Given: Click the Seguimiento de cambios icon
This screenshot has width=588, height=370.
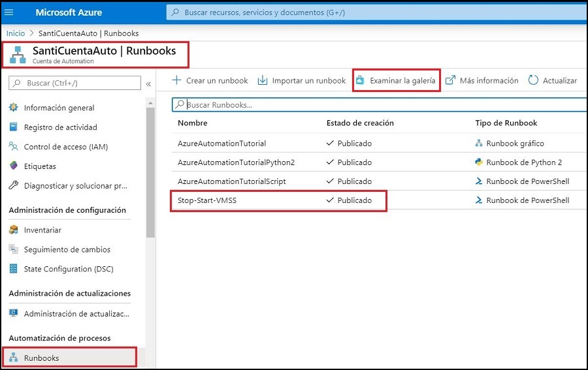Looking at the screenshot, I should [x=14, y=249].
